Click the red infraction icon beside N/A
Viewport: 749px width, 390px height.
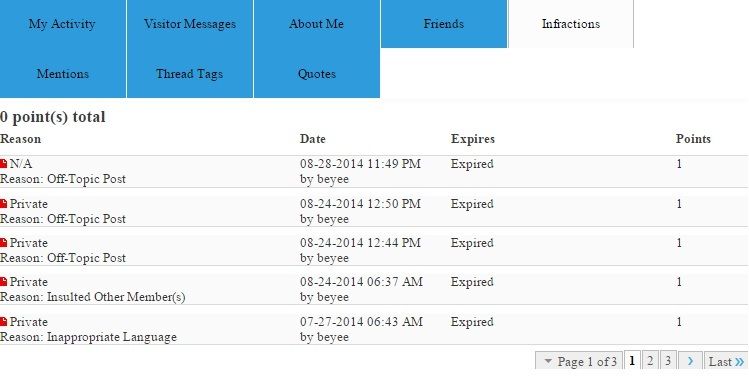pos(3,164)
